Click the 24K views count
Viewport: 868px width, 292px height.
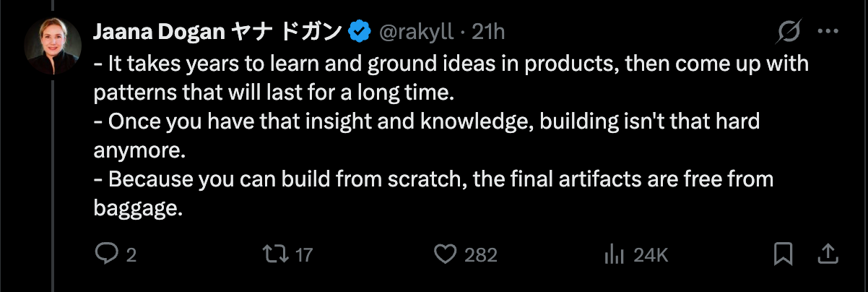coord(651,254)
